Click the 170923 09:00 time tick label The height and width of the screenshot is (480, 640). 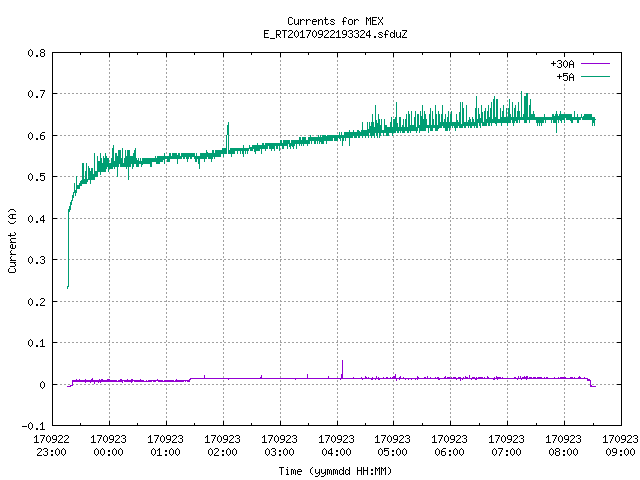620,446
